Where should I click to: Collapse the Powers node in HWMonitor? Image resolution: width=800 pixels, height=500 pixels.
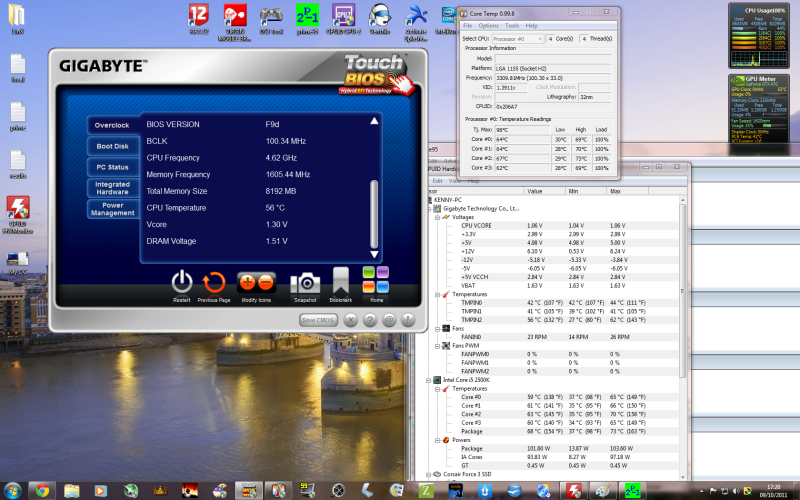437,440
